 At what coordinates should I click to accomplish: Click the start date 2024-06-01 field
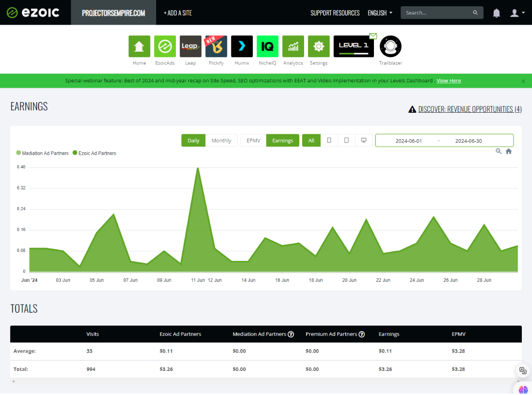(409, 141)
